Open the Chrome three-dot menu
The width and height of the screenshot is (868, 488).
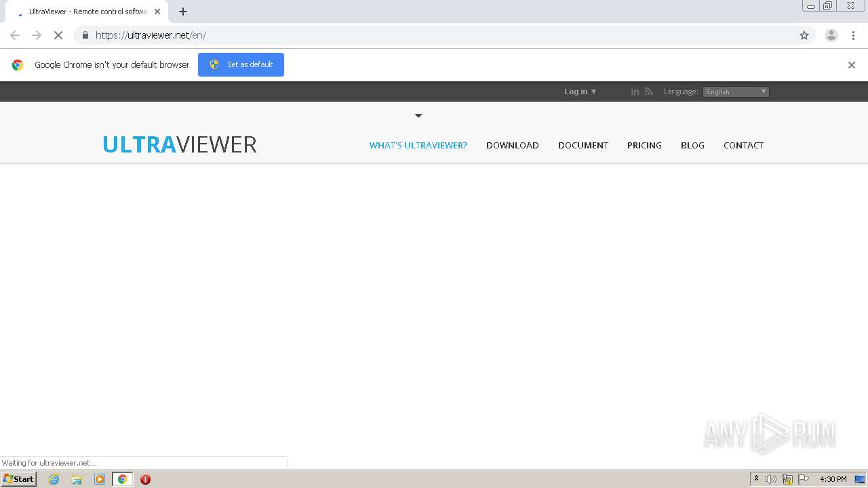point(853,35)
